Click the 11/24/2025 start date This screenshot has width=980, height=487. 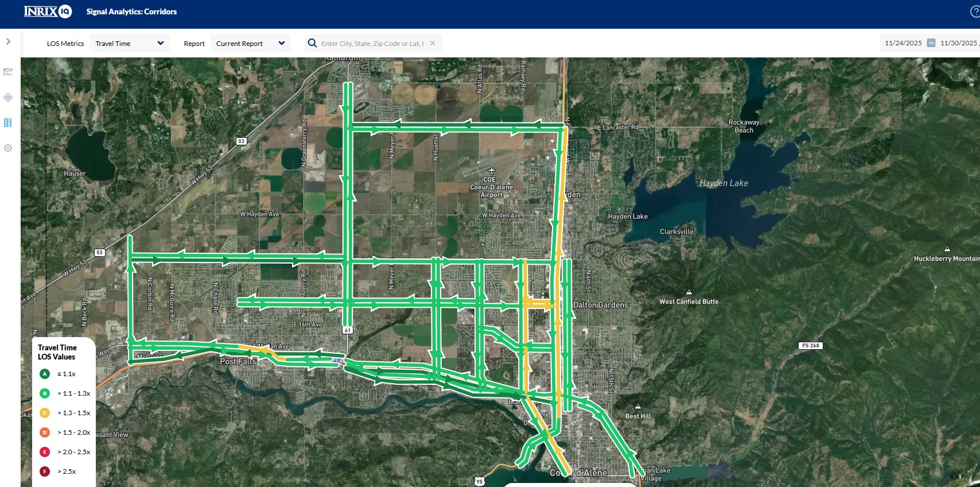click(903, 43)
